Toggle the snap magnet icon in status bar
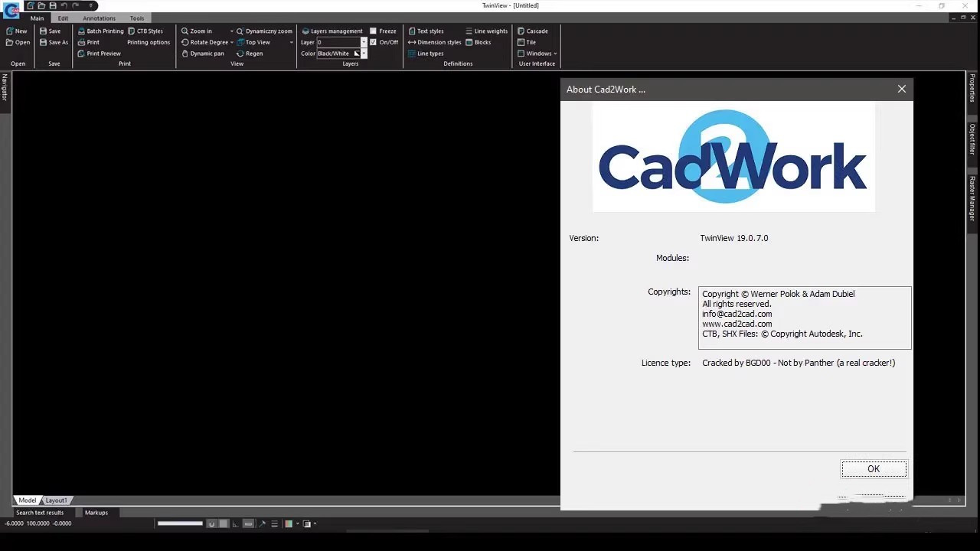Screen dimensions: 980x551 click(x=211, y=524)
